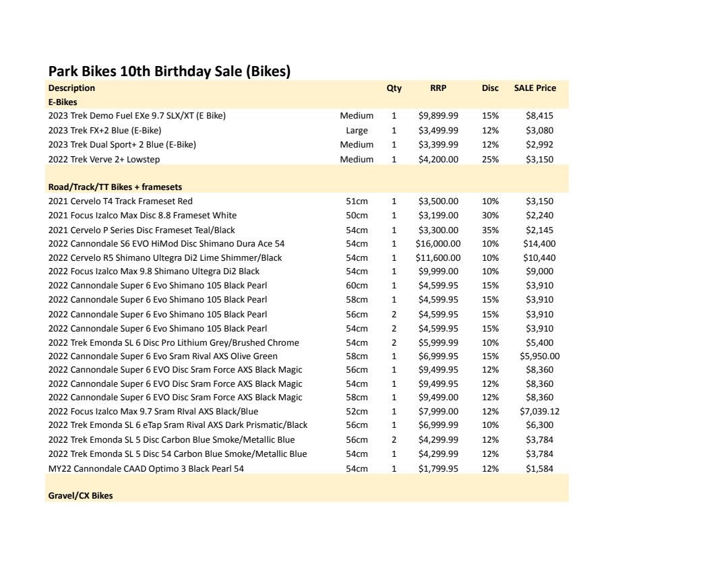Select Trek Emonda SL 6 eTap Sram Rival row

307,425
